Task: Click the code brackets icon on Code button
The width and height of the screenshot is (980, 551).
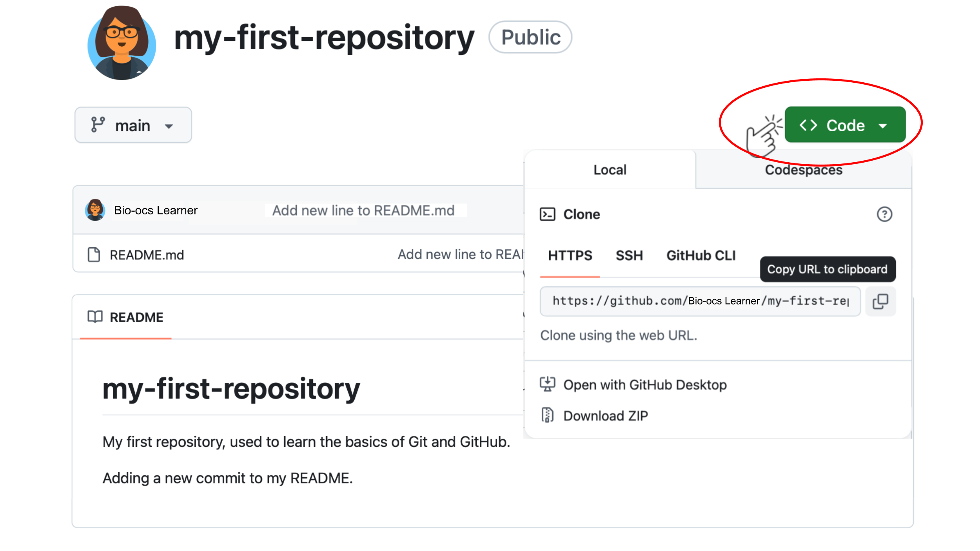Action: pyautogui.click(x=808, y=125)
